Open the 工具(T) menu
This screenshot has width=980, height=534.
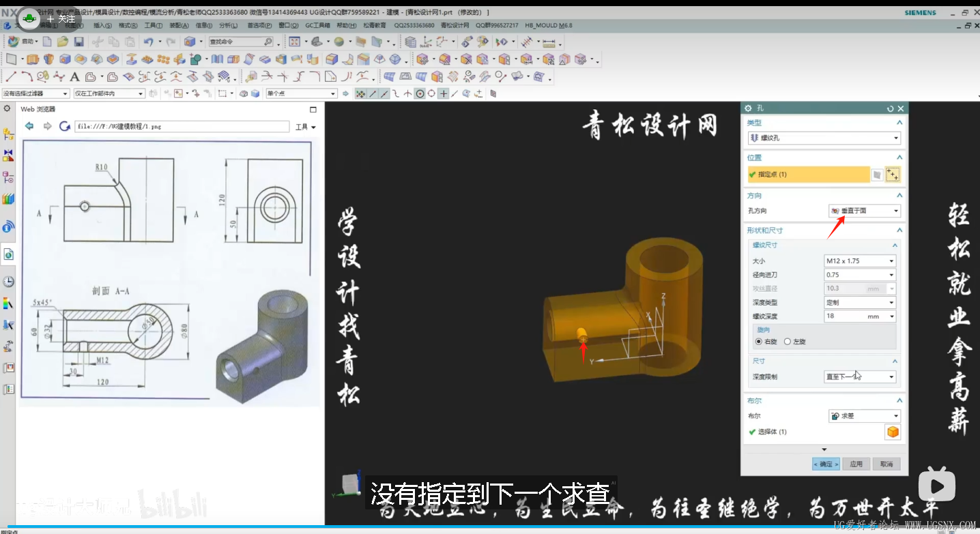154,25
